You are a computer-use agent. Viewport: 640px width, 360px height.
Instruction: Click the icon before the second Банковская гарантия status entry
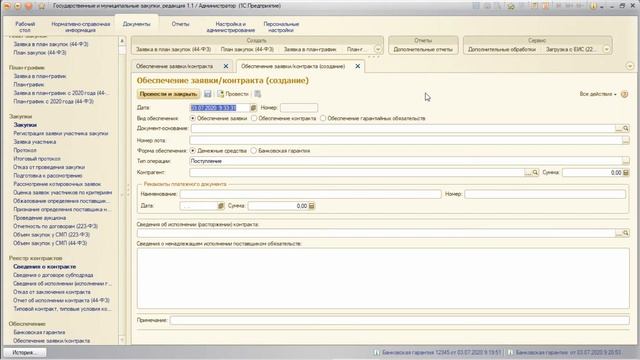pyautogui.click(x=510, y=352)
